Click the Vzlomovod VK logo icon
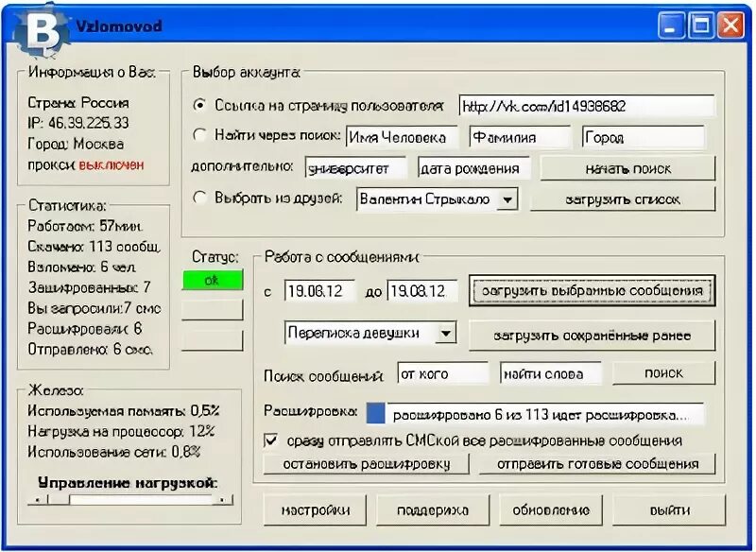 click(x=43, y=32)
